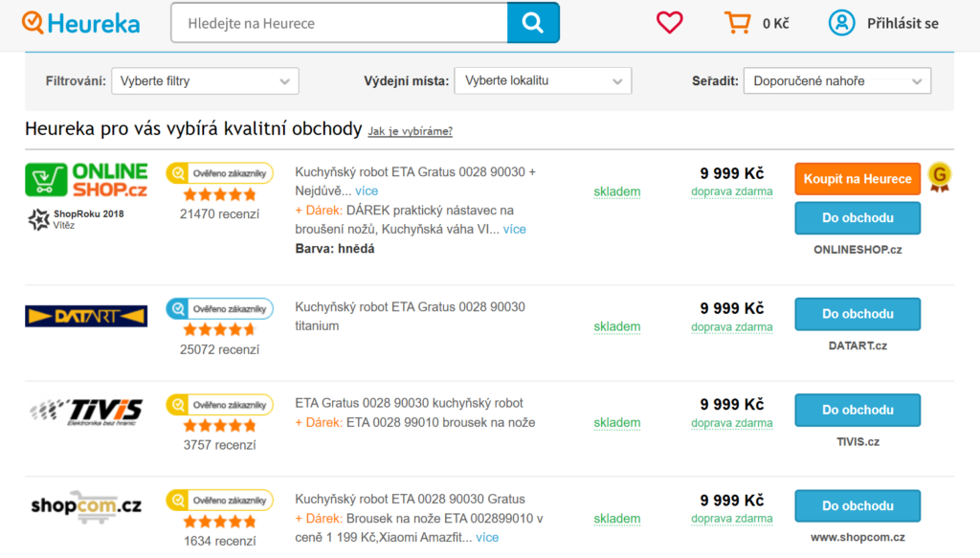Expand the Vyberte filtry dropdown
Viewport: 980px width, 558px height.
(205, 81)
